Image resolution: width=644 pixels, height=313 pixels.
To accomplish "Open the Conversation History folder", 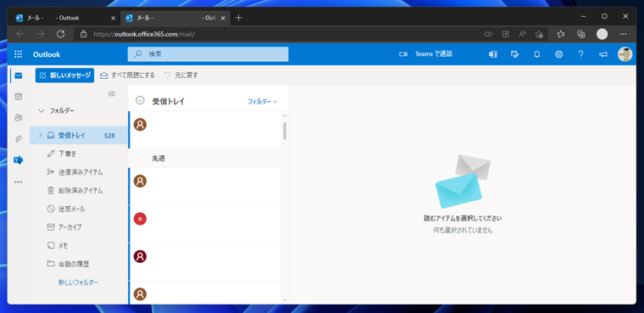I will (79, 264).
